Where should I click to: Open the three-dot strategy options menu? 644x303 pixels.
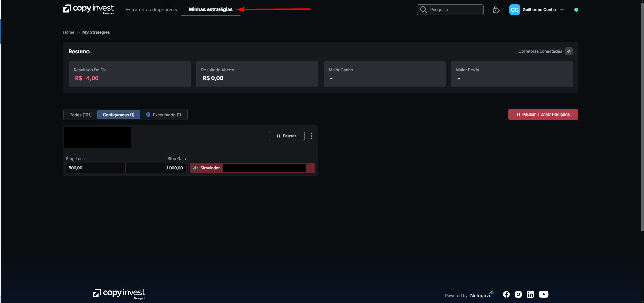pyautogui.click(x=311, y=136)
